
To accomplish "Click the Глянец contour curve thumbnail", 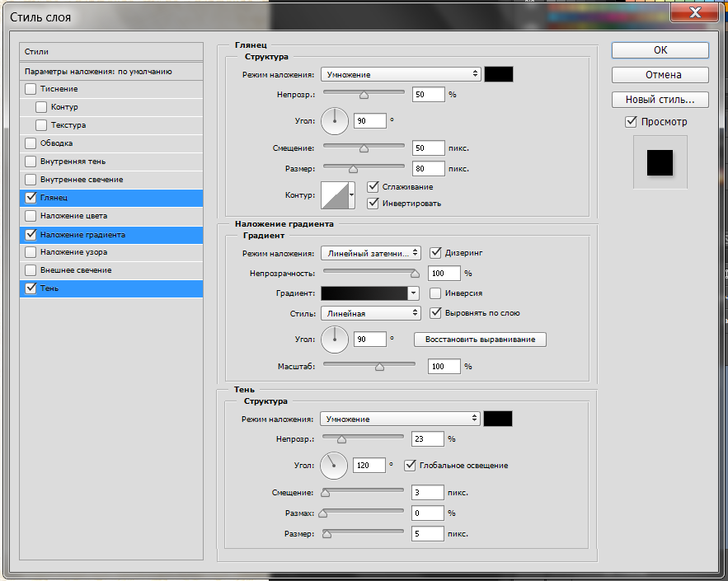I will 334,195.
